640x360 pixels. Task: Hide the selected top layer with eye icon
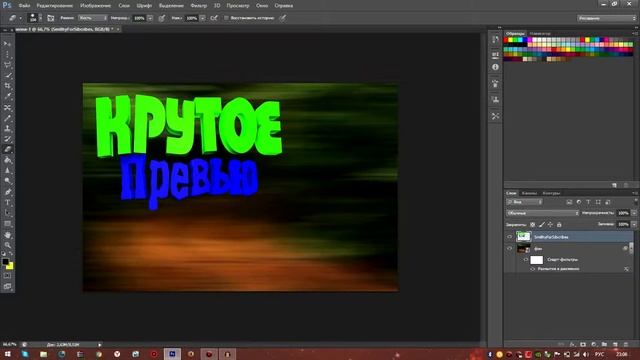(509, 237)
